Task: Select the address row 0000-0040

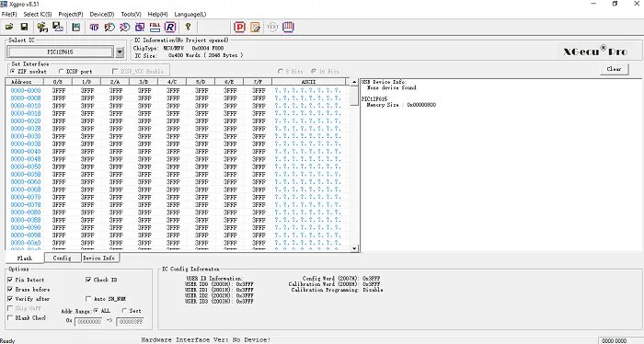Action: coord(26,152)
